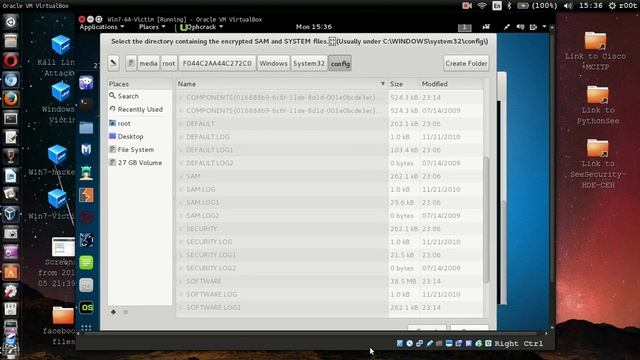640x360 pixels.
Task: Click the network indicator in VirtualBox status bar
Action: click(419, 344)
